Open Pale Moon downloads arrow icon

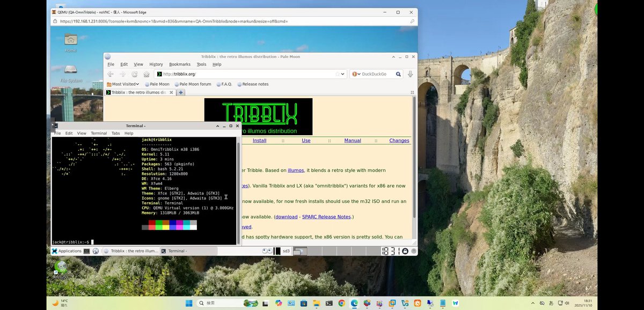(411, 74)
